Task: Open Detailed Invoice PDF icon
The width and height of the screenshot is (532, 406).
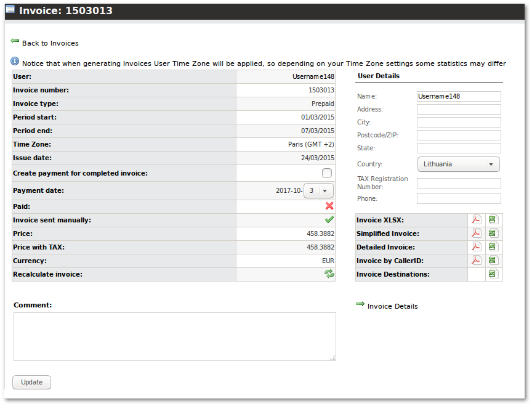Action: [476, 247]
